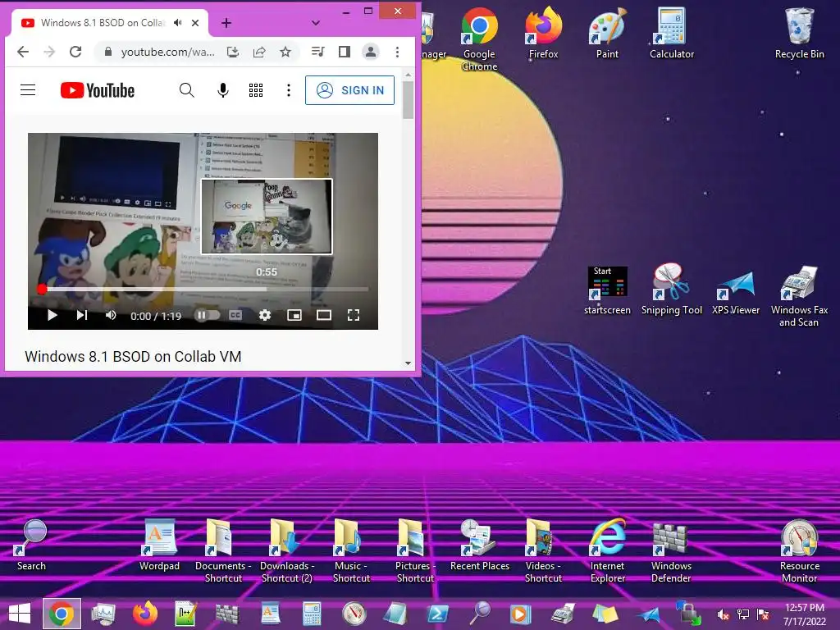Image resolution: width=840 pixels, height=630 pixels.
Task: Toggle closed captions on video
Action: [235, 316]
